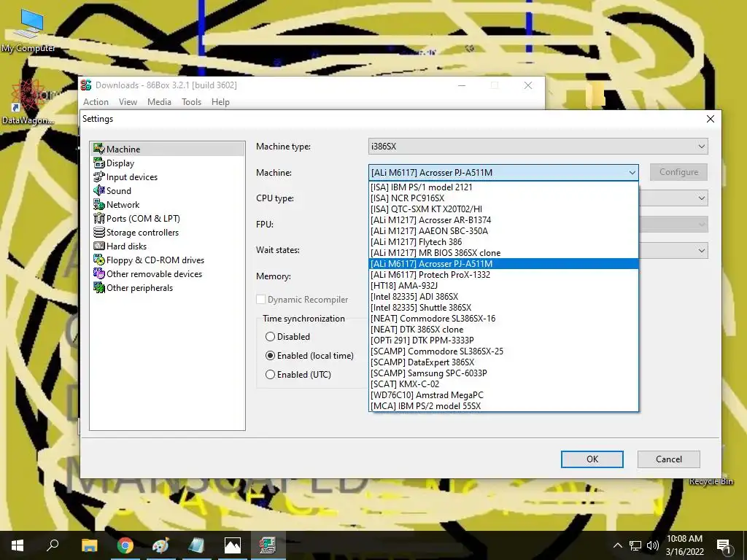The width and height of the screenshot is (747, 560).
Task: Select the Other peripherals icon
Action: [99, 287]
